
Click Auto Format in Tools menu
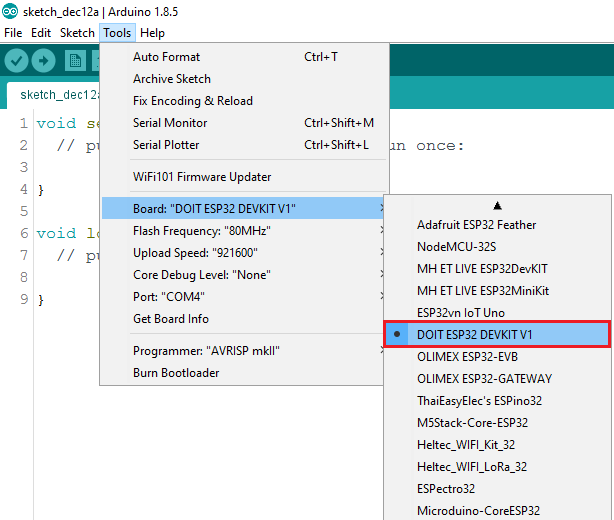166,57
